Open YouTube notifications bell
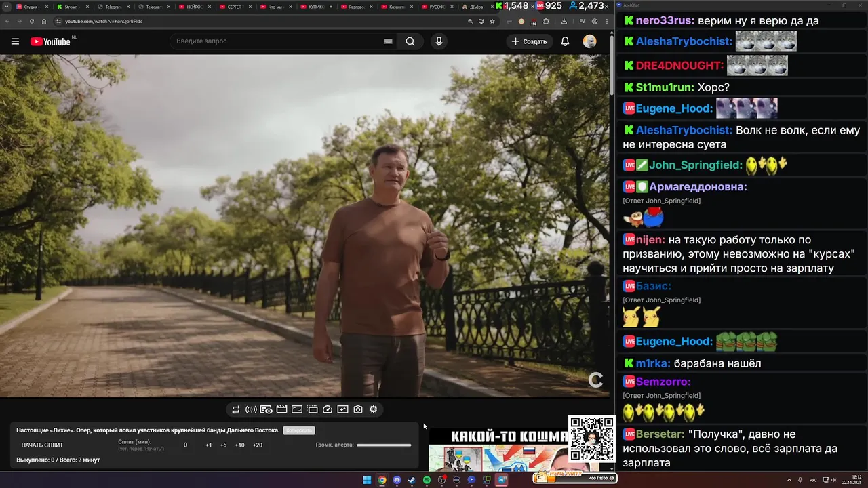This screenshot has height=488, width=868. [x=565, y=41]
